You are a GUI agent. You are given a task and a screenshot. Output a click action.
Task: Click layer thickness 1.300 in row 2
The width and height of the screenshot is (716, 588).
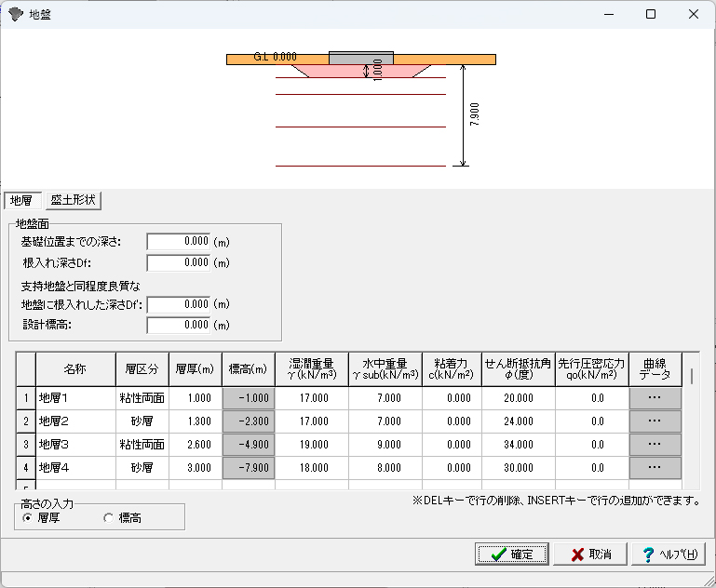[x=196, y=421]
